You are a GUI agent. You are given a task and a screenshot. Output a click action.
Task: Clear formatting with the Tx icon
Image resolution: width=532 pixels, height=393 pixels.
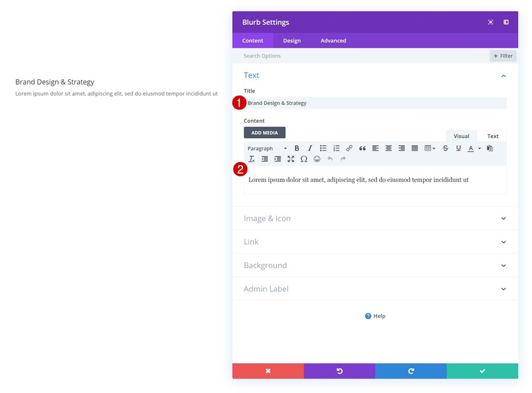click(x=251, y=159)
